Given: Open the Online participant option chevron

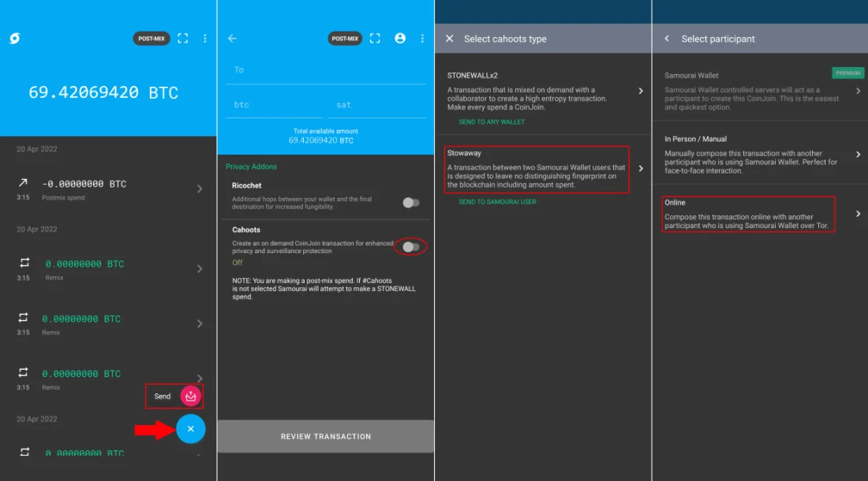Looking at the screenshot, I should click(858, 214).
